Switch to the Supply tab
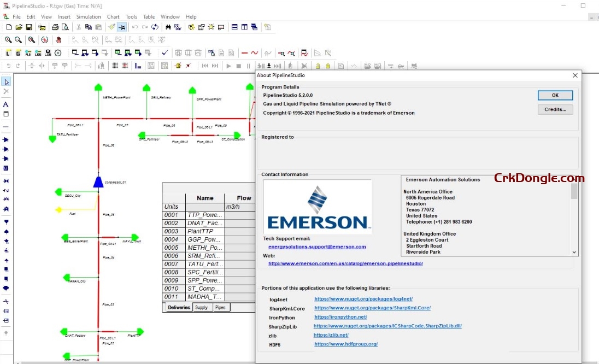Screen dimensions: 599x364 click(x=202, y=307)
